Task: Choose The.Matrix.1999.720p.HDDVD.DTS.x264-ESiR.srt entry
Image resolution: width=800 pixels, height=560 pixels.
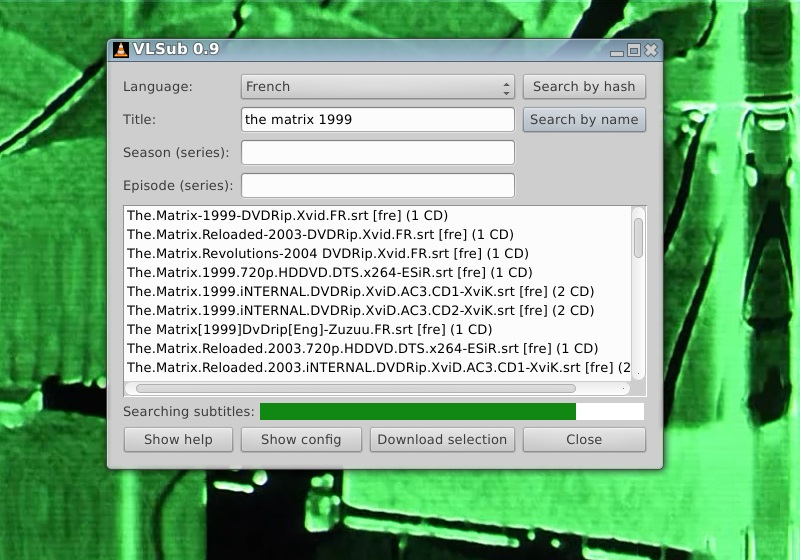Action: tap(329, 272)
